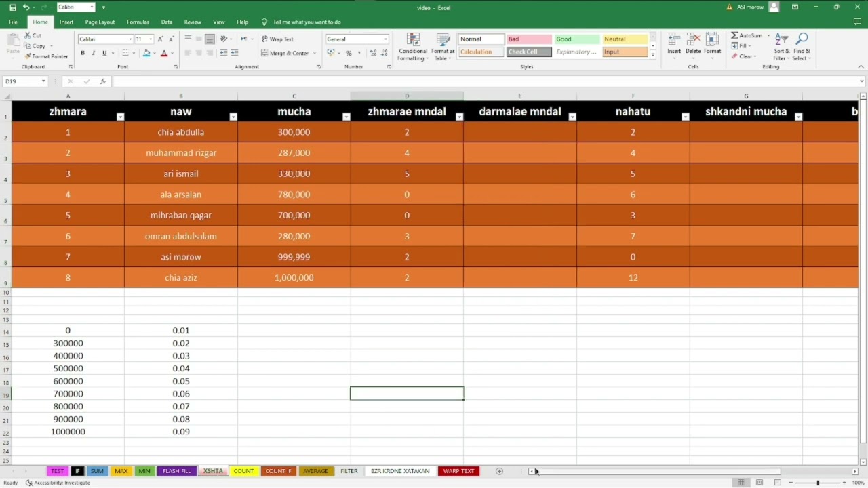Viewport: 868px width, 488px height.
Task: Open Find & Select magnifier menu
Action: pyautogui.click(x=802, y=46)
